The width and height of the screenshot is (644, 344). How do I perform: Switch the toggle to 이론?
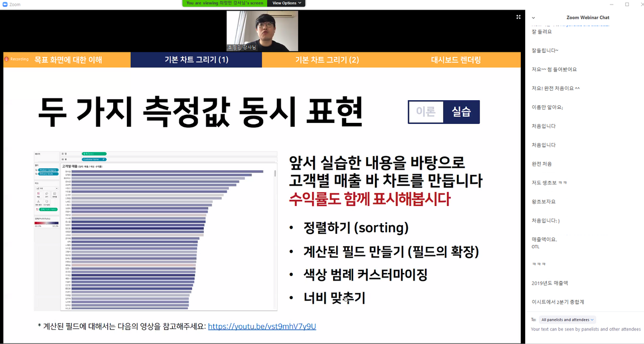click(425, 112)
